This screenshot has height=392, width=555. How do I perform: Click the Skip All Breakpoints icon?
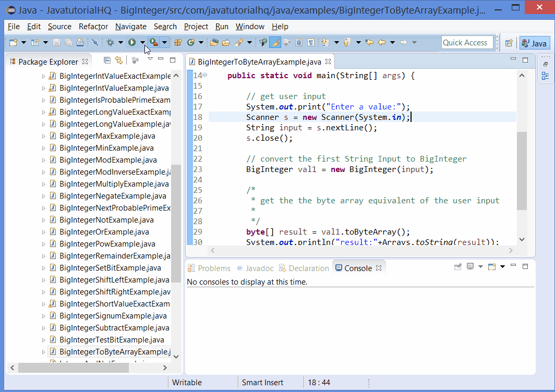tap(96, 43)
